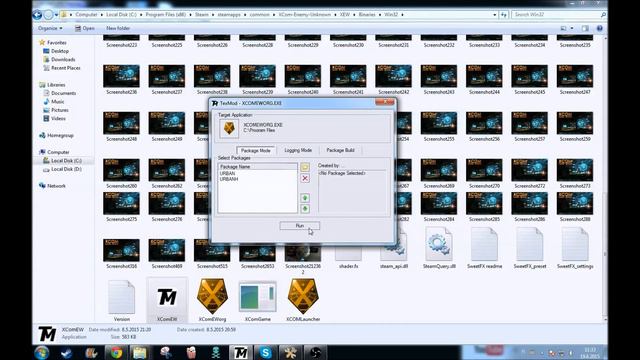Click the Explorer vertical scrollbar
The height and width of the screenshot is (360, 640).
coord(604,179)
